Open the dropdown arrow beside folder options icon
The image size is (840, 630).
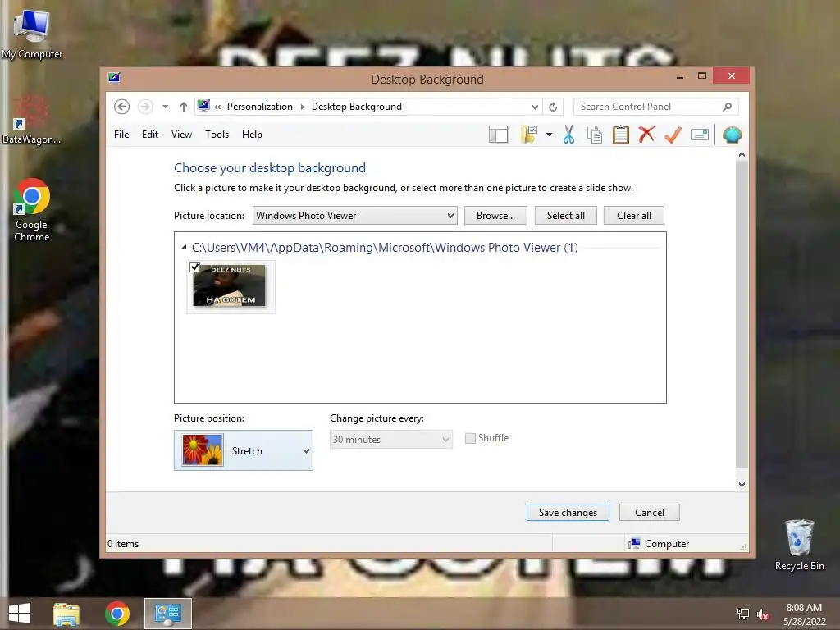(x=549, y=135)
